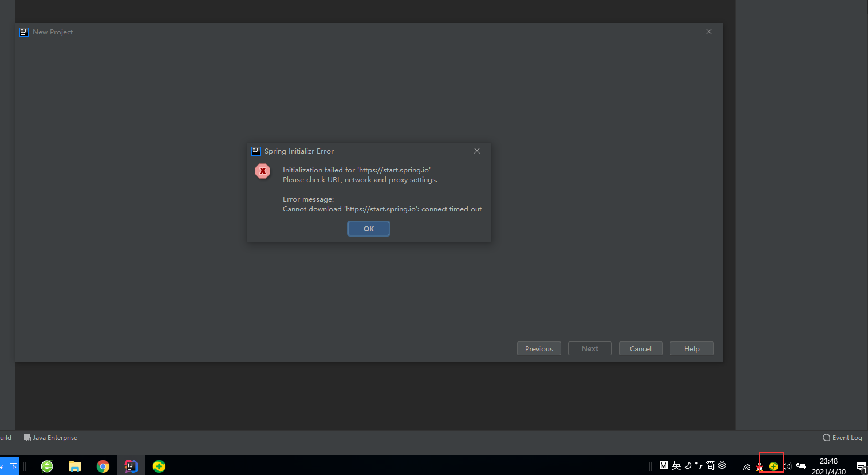Open the volume control in the tray
Viewport: 868px width, 475px height.
pos(787,466)
